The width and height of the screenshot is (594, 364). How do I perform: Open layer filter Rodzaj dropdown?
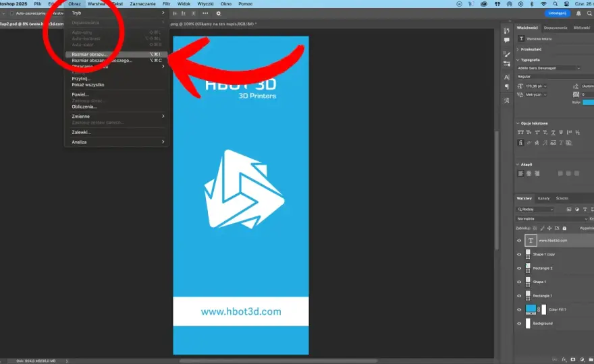535,209
